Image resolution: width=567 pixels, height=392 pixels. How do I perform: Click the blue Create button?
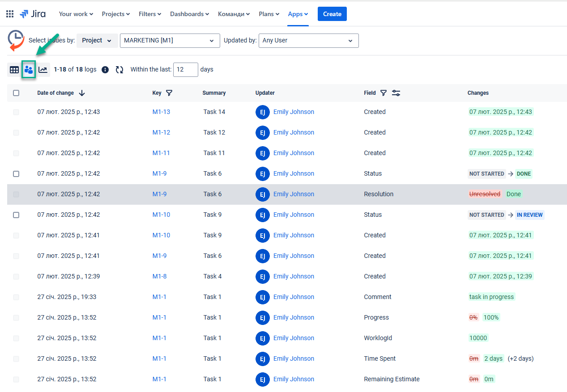coord(332,14)
